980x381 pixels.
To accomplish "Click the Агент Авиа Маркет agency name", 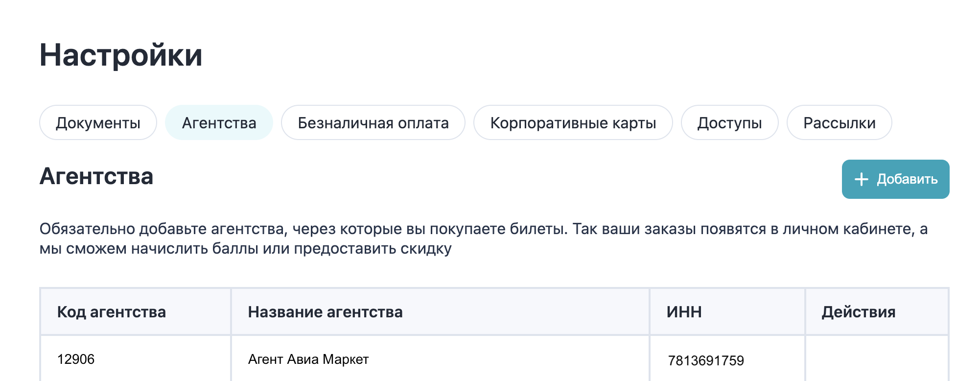I will coord(308,359).
